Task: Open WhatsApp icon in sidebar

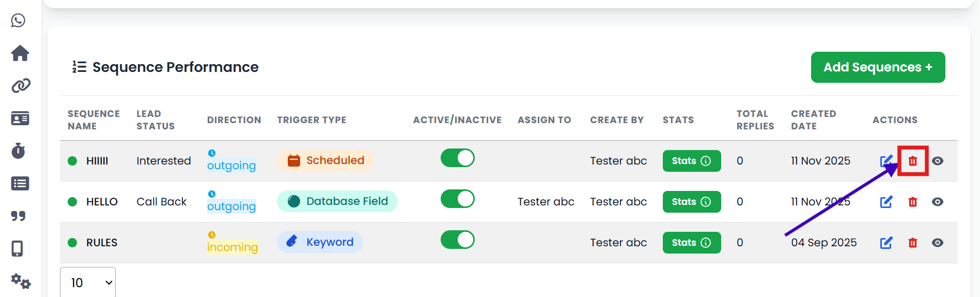Action: [19, 21]
